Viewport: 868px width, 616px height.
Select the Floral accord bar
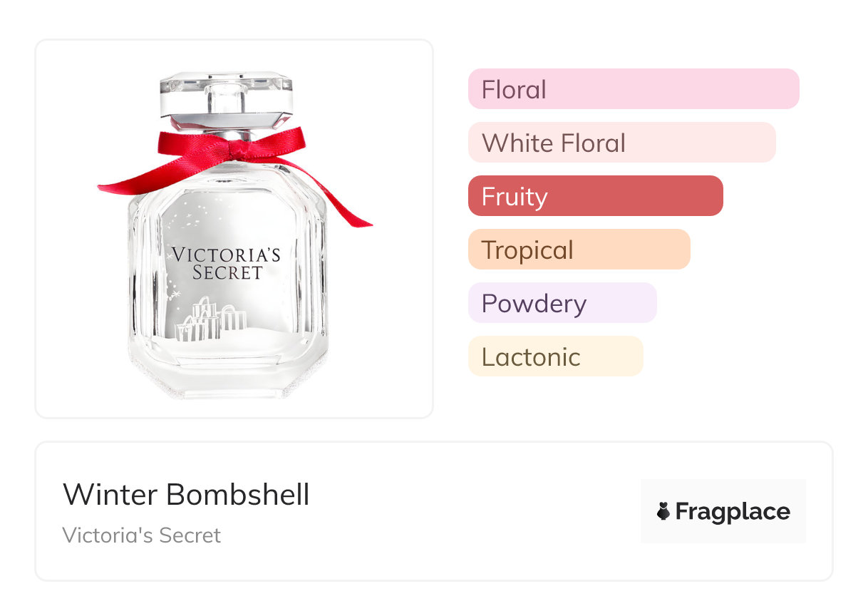633,89
